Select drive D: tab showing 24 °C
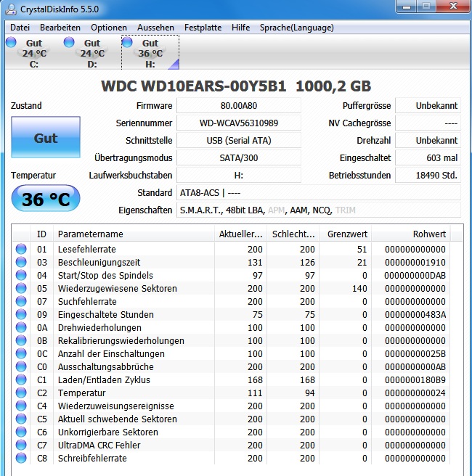472x476 pixels. pos(92,53)
